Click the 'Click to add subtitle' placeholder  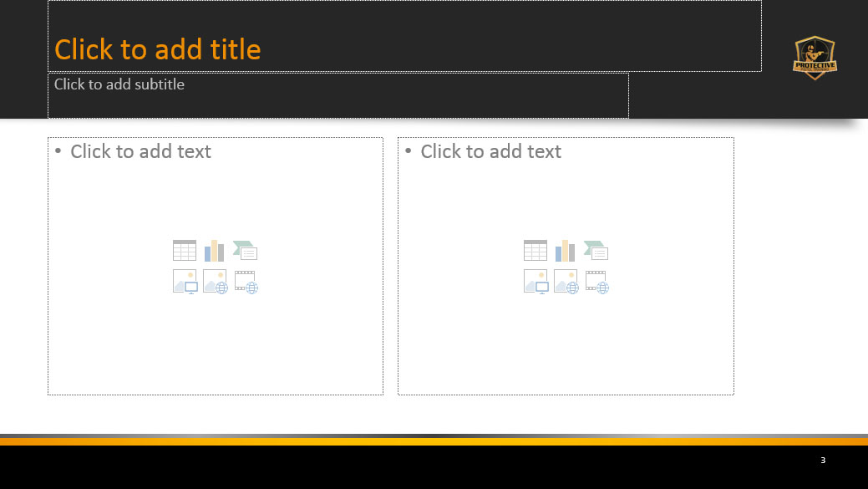click(x=119, y=84)
